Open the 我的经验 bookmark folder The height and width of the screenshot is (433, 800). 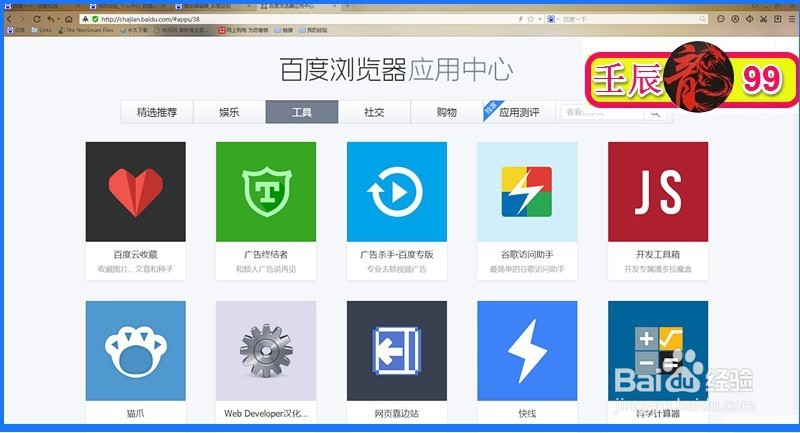coord(313,30)
